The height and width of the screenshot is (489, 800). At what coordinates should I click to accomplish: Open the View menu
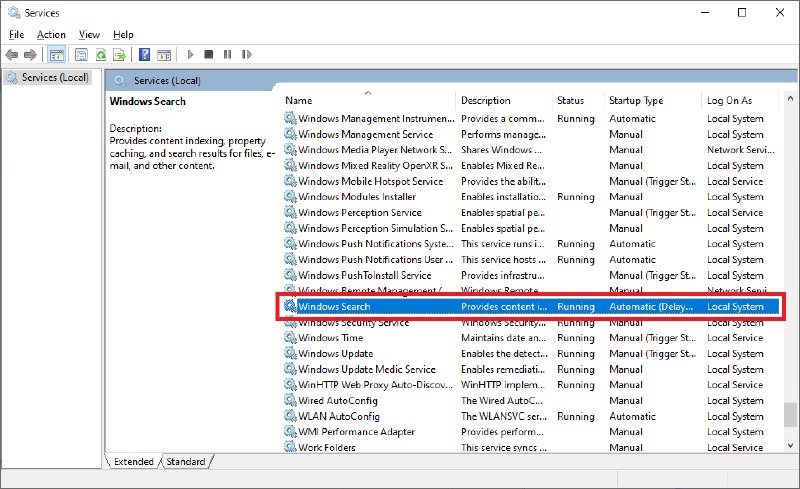click(x=89, y=34)
